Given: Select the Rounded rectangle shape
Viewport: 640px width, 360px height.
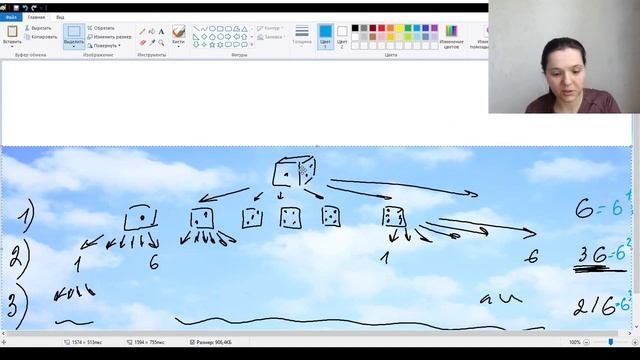Looking at the screenshot, I should pos(228,29).
